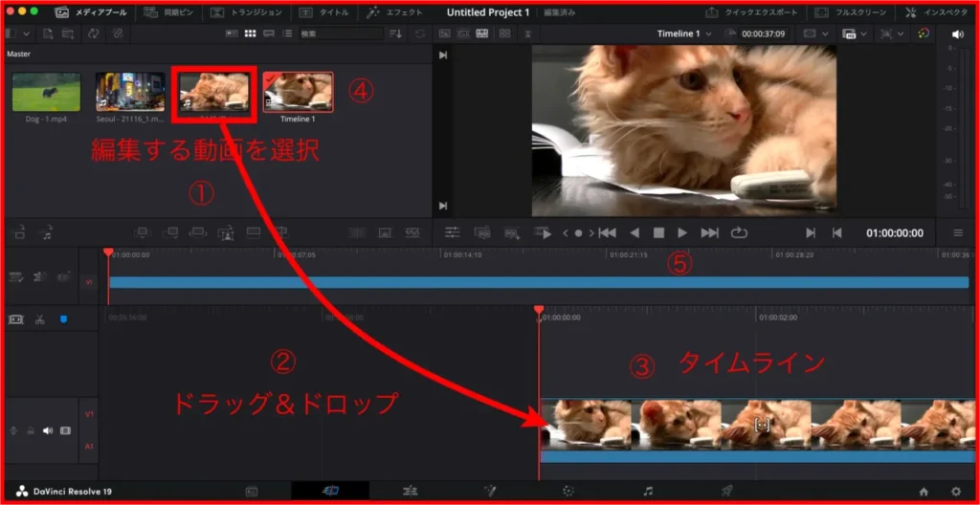Select the Seoul - 21116_1 clip thumbnail

tap(130, 92)
